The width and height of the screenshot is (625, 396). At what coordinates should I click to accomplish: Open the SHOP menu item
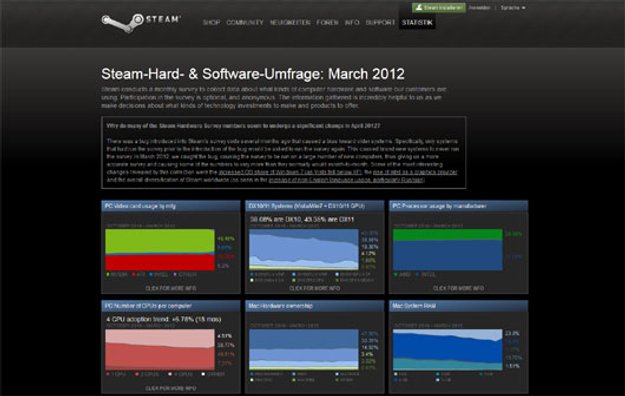(x=211, y=22)
